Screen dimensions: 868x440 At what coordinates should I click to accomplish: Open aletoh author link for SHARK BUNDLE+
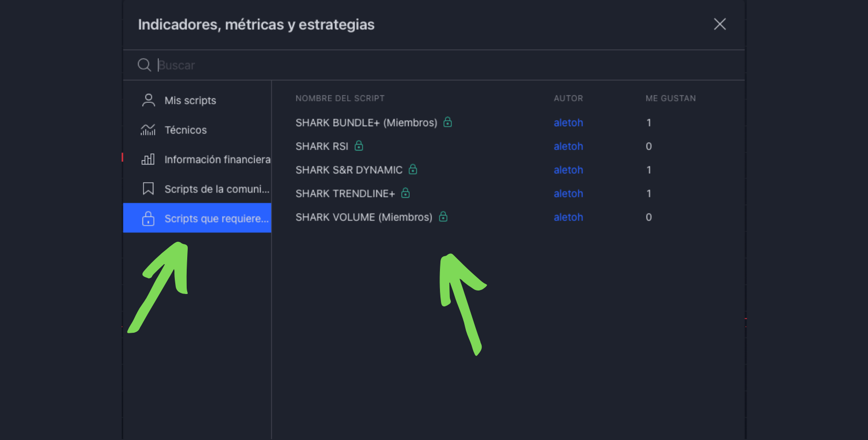tap(568, 123)
